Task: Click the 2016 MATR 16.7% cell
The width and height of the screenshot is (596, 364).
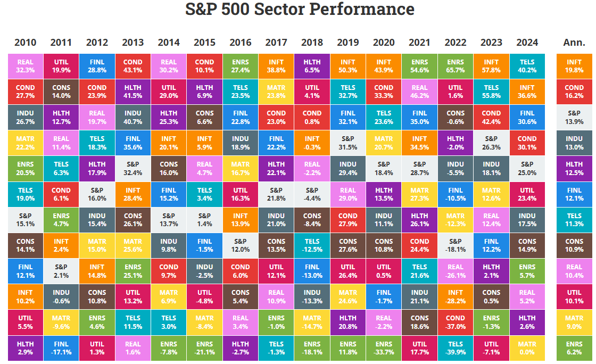Action: tap(241, 169)
